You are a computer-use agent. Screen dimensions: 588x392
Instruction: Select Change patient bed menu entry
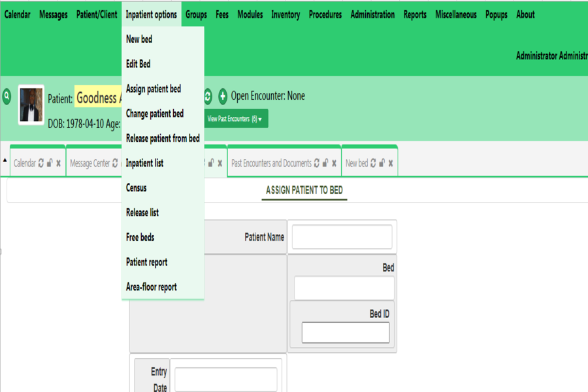[x=163, y=113]
